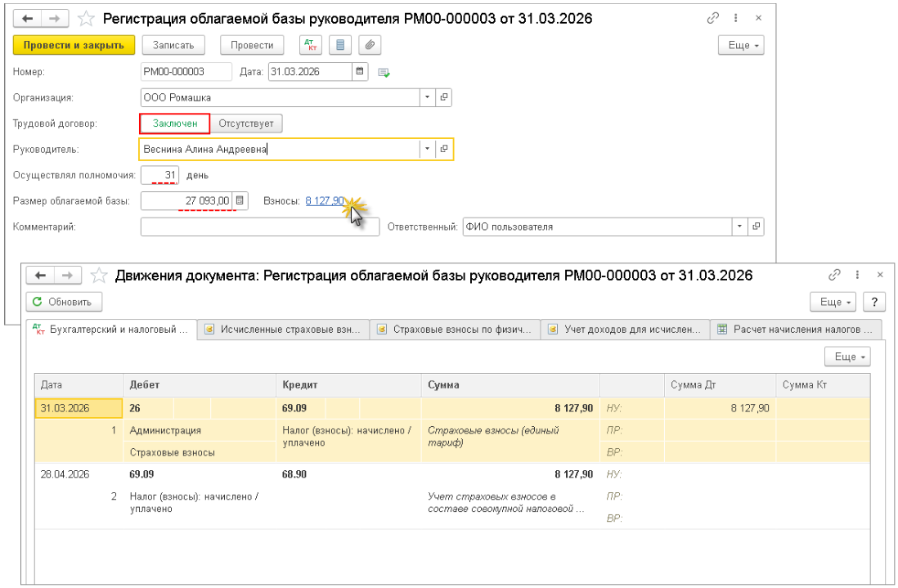898x588 pixels.
Task: Click into the Комментарий input field
Action: (259, 227)
